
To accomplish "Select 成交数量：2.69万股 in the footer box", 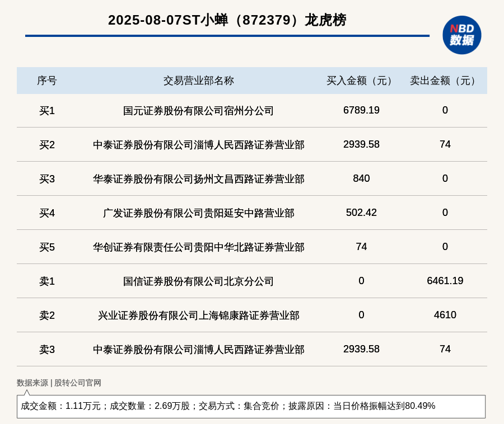I will click(150, 406).
